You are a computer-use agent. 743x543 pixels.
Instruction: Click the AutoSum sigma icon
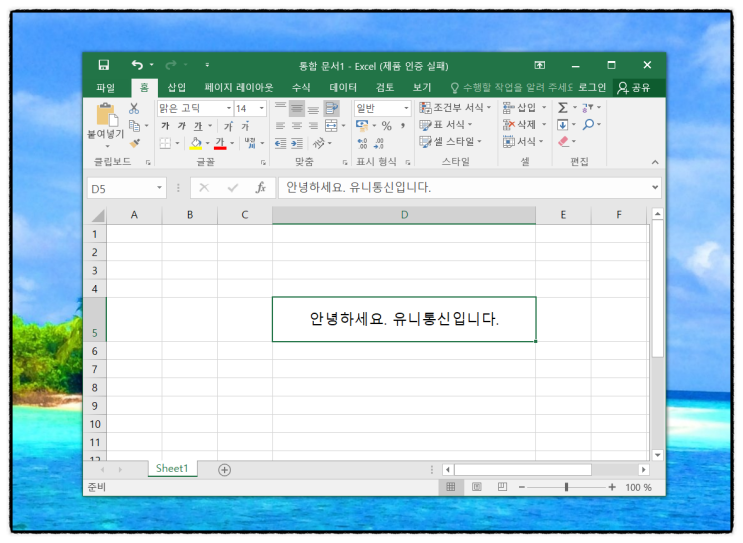(x=562, y=108)
